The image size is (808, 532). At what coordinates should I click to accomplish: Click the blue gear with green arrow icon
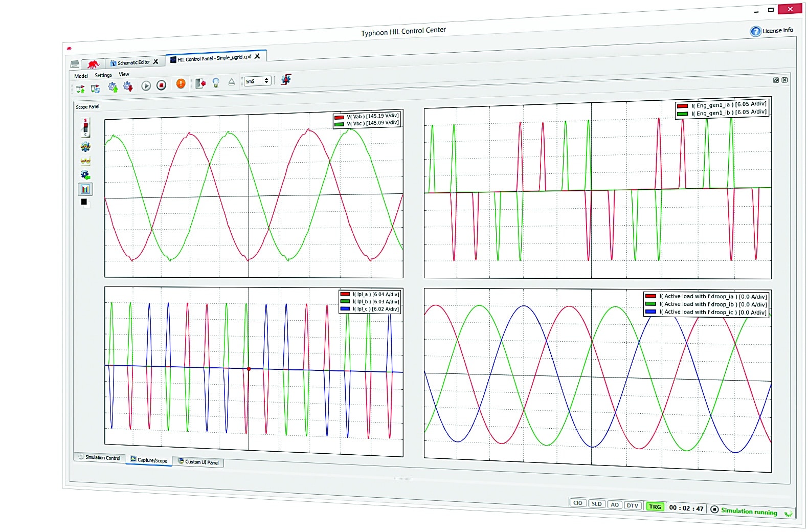[x=85, y=175]
